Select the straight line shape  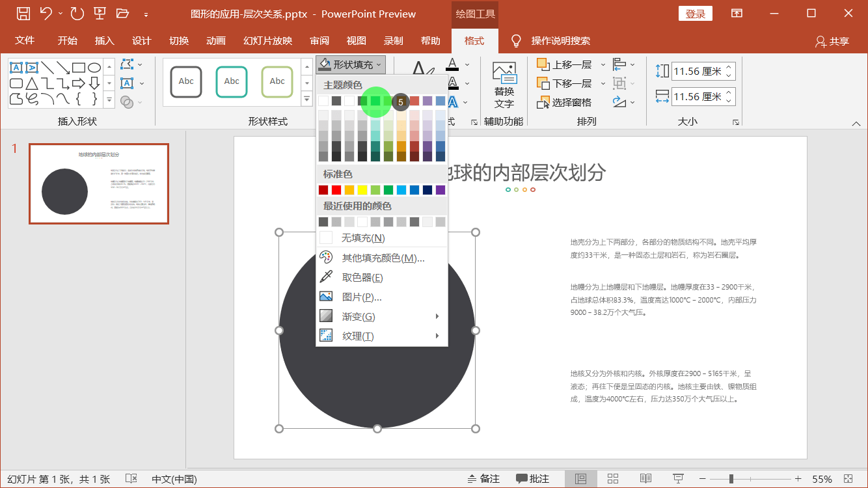click(x=48, y=67)
